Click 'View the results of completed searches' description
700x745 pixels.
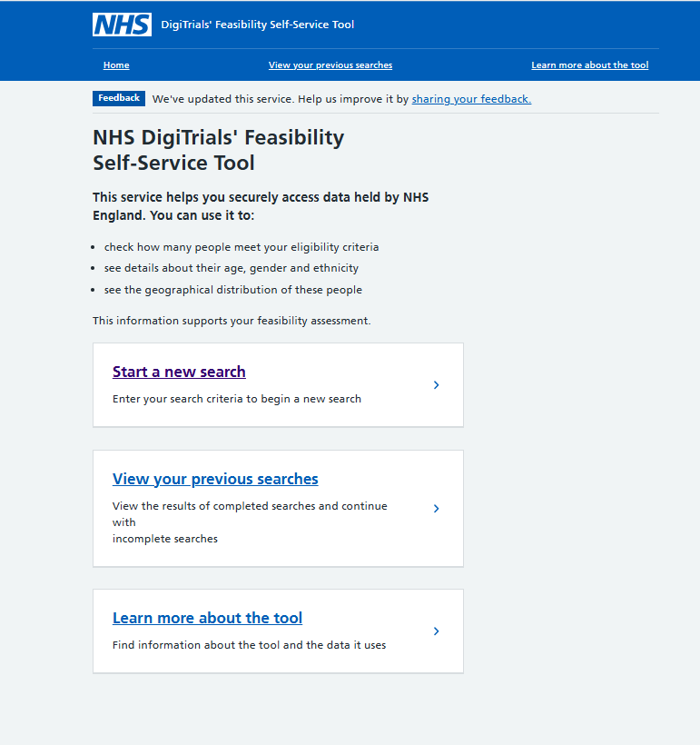(x=250, y=522)
